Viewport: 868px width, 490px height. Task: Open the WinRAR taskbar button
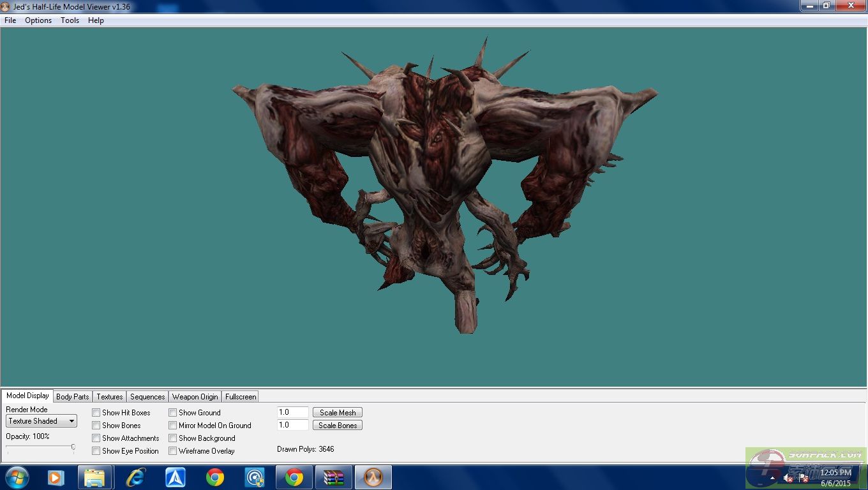(x=334, y=477)
